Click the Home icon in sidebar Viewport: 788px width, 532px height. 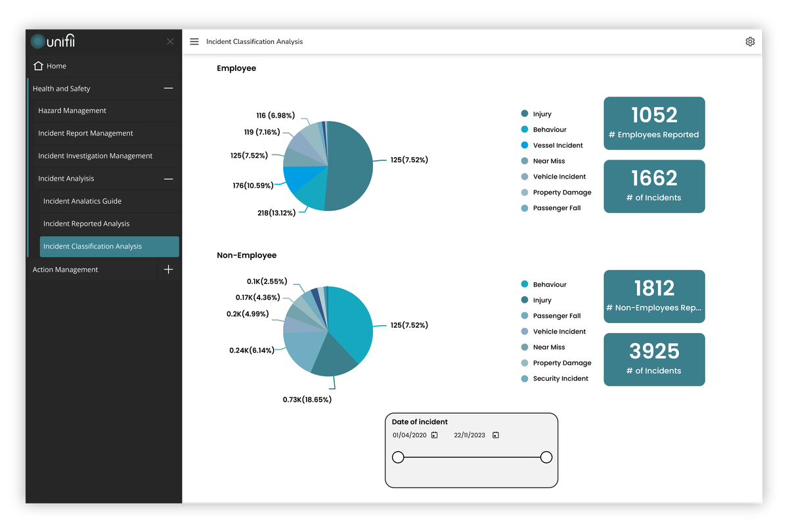39,66
